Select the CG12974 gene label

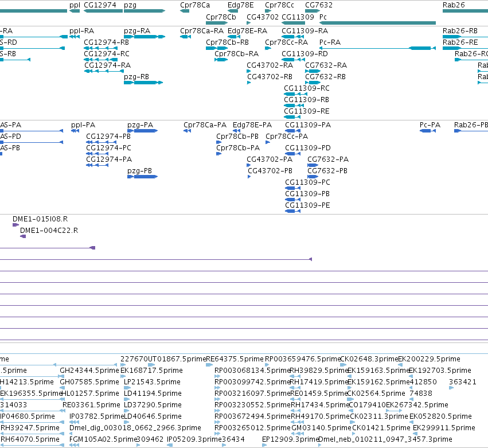(x=100, y=5)
